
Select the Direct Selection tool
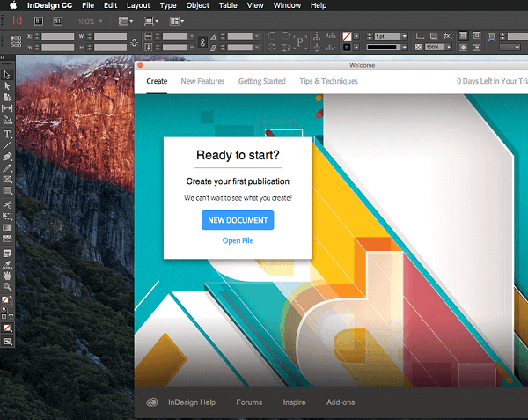tap(7, 86)
